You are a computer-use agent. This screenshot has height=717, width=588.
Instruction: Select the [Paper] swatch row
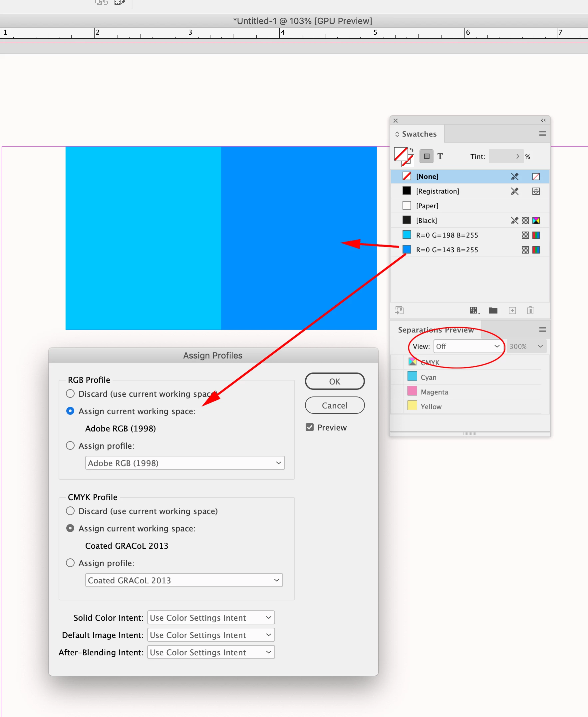tap(470, 206)
